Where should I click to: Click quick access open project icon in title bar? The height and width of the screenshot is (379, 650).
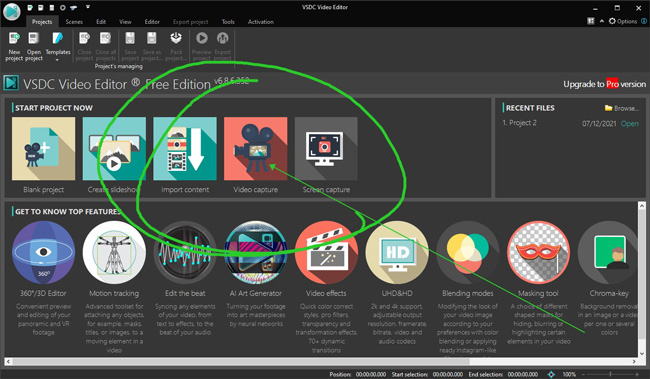point(41,7)
